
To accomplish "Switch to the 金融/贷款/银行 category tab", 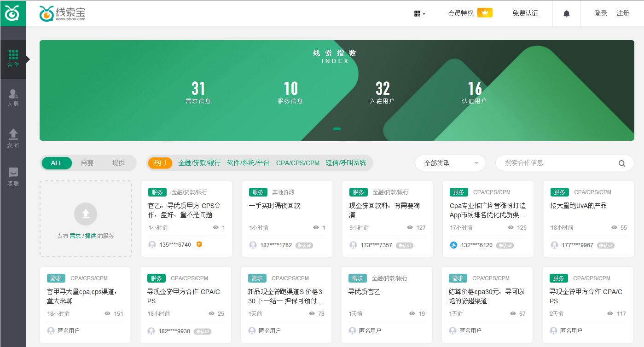I will click(x=199, y=163).
